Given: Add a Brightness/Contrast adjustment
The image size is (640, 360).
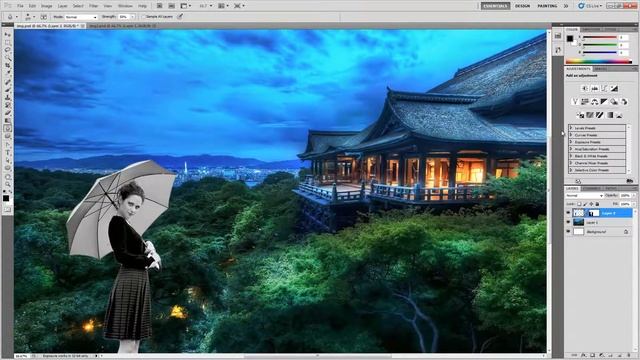Looking at the screenshot, I should [585, 89].
